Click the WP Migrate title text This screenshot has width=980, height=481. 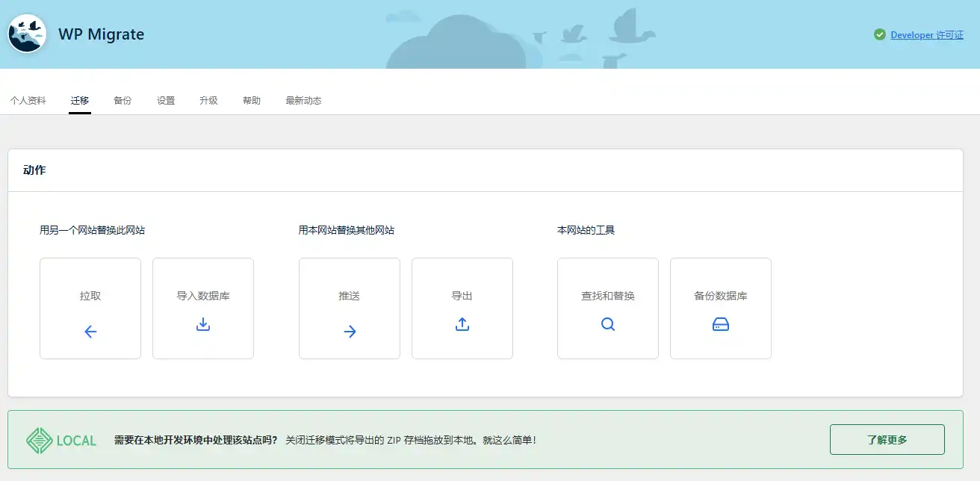tap(101, 34)
